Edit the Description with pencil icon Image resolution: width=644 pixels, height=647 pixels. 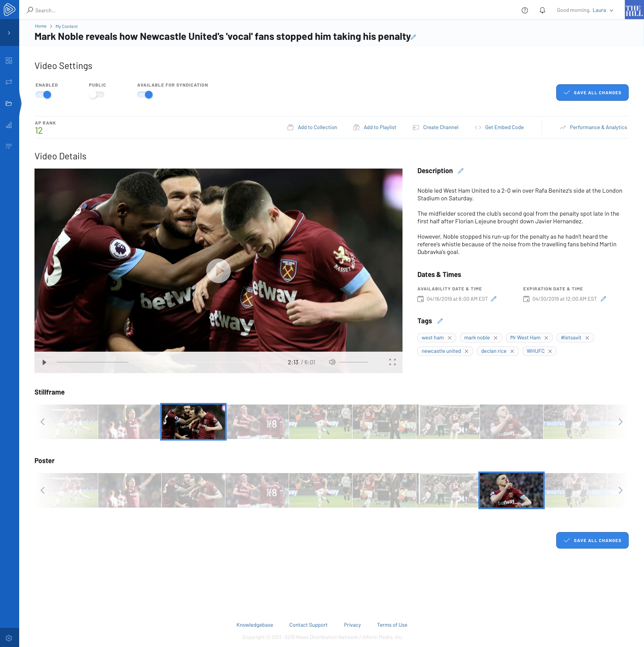tap(461, 171)
